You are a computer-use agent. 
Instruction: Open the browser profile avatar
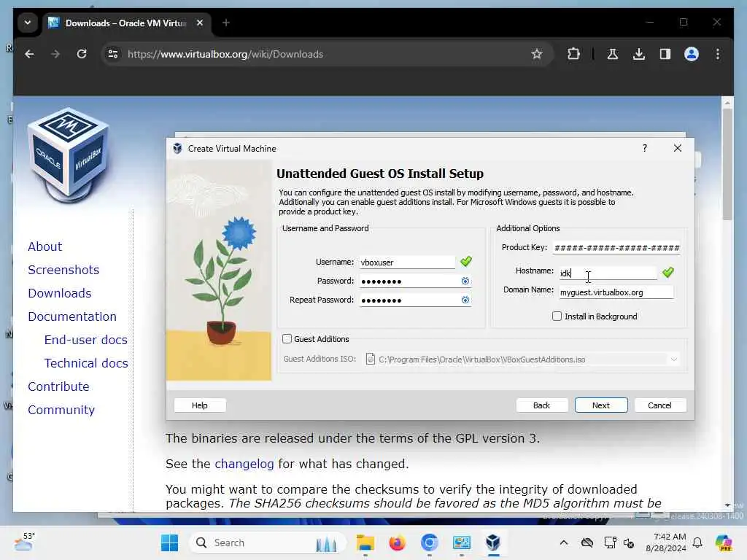pyautogui.click(x=692, y=54)
